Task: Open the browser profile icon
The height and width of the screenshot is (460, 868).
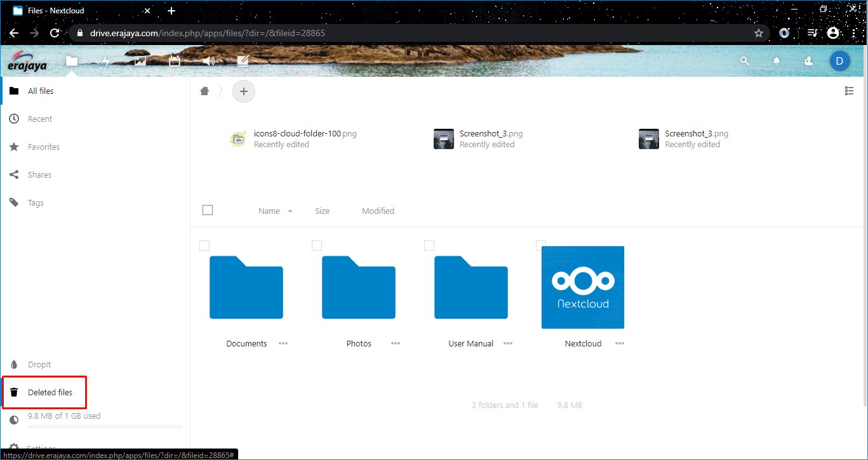Action: point(833,33)
